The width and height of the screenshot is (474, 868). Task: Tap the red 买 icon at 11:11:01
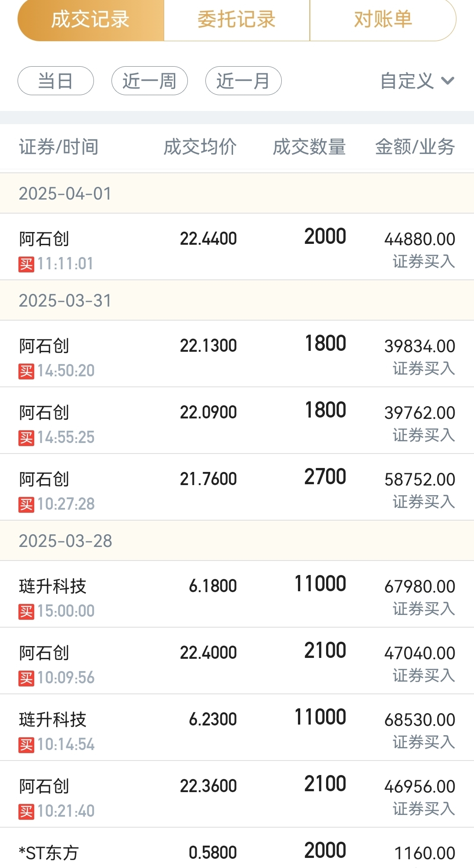[x=26, y=264]
